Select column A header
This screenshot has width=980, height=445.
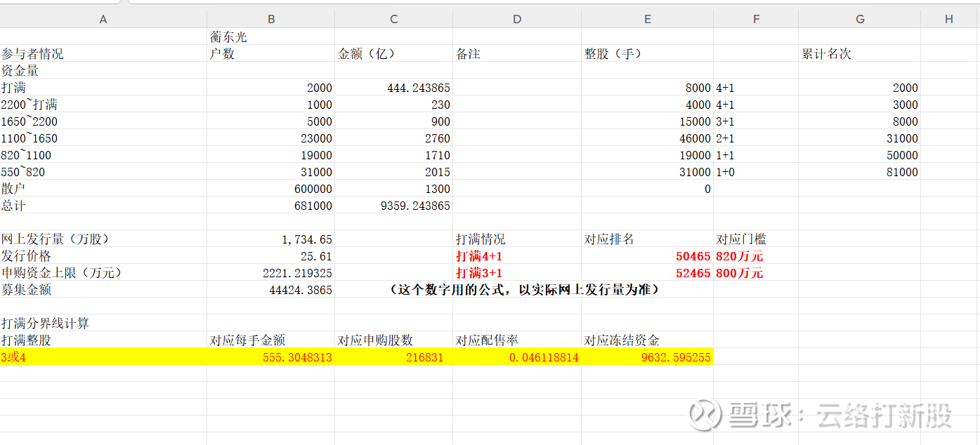pyautogui.click(x=103, y=19)
